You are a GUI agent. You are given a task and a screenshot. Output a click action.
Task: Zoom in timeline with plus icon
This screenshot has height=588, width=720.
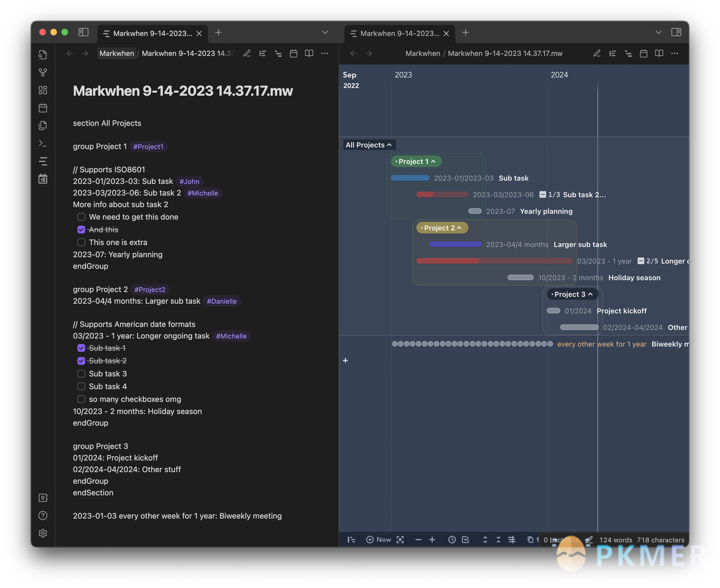(x=432, y=540)
